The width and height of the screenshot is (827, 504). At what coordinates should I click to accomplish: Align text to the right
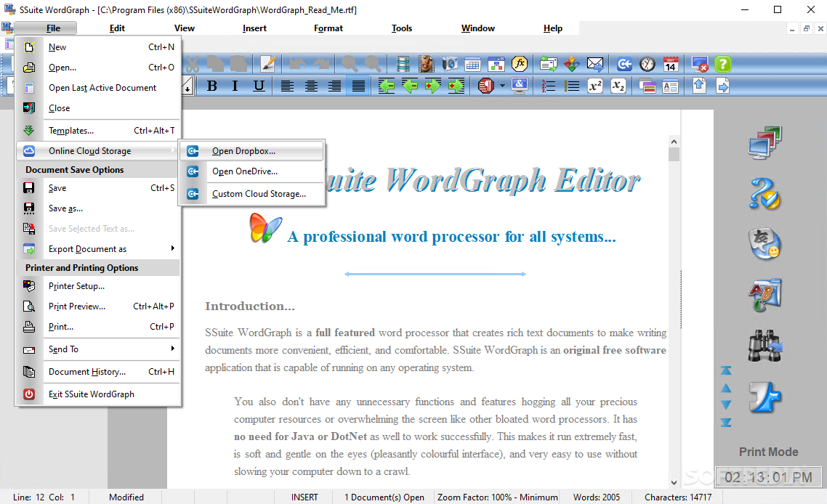(x=334, y=86)
